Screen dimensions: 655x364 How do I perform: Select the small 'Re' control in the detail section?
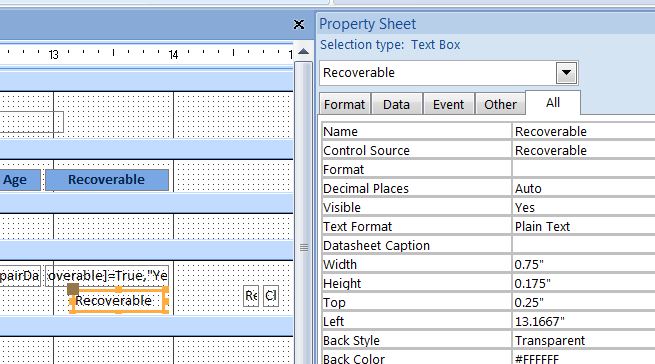[251, 296]
